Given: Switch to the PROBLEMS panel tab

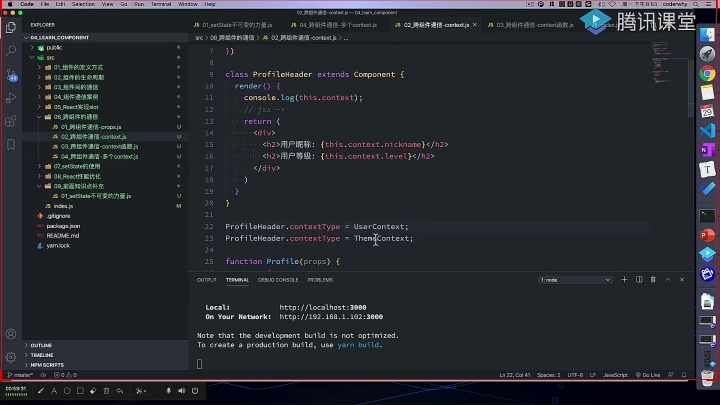Looking at the screenshot, I should coord(320,280).
